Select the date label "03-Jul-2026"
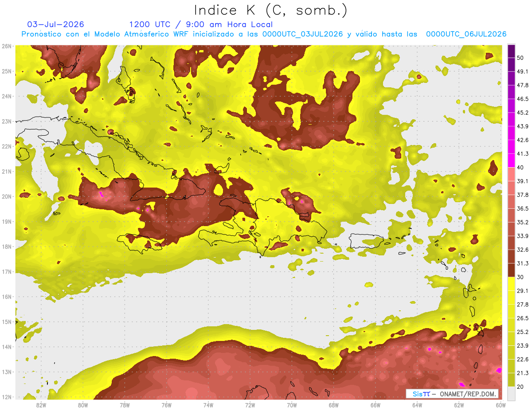This screenshot has width=532, height=411. pyautogui.click(x=55, y=24)
